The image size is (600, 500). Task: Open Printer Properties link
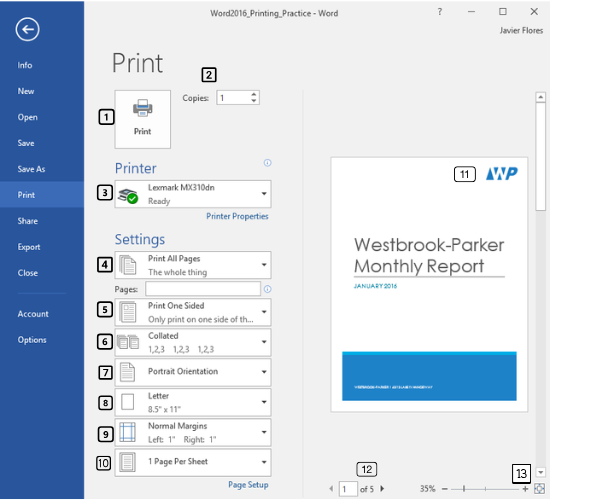click(x=237, y=216)
